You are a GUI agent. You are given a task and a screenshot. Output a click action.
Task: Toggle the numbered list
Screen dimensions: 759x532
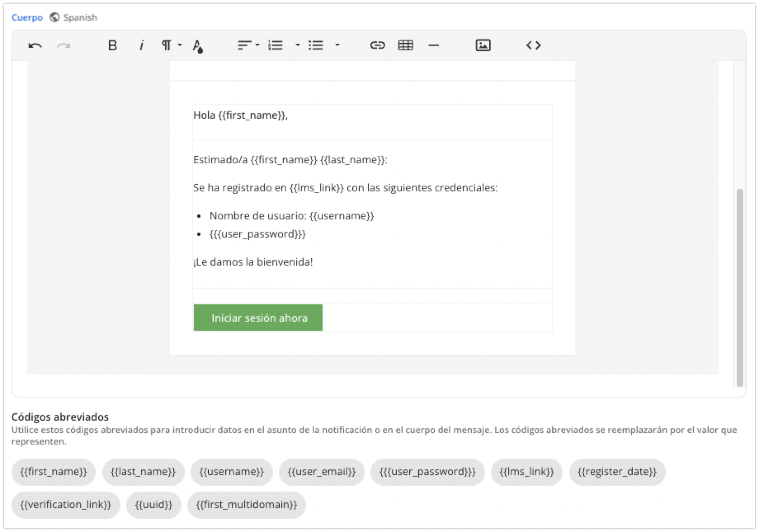click(276, 45)
